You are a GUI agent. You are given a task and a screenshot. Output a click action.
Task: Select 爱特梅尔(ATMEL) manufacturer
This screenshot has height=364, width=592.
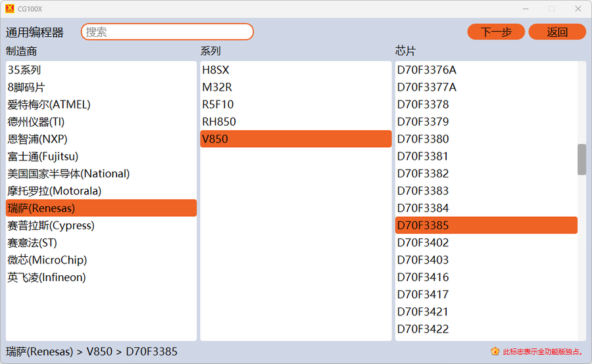coord(49,104)
